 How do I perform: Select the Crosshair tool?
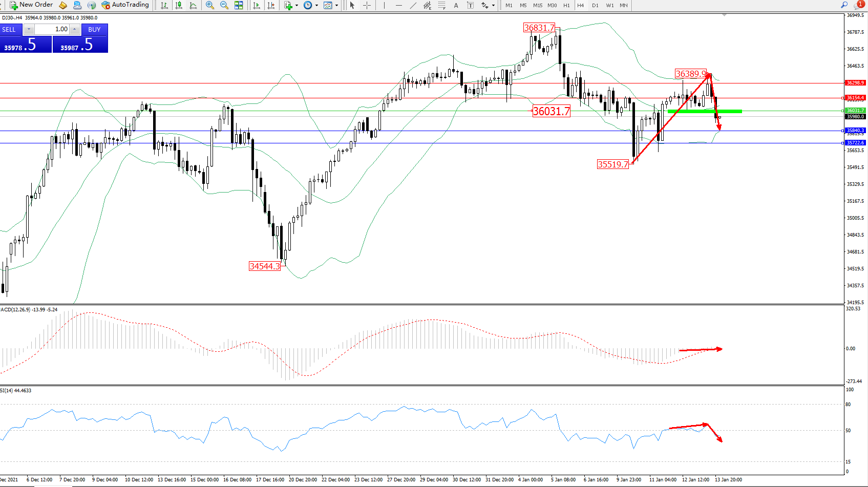point(367,5)
